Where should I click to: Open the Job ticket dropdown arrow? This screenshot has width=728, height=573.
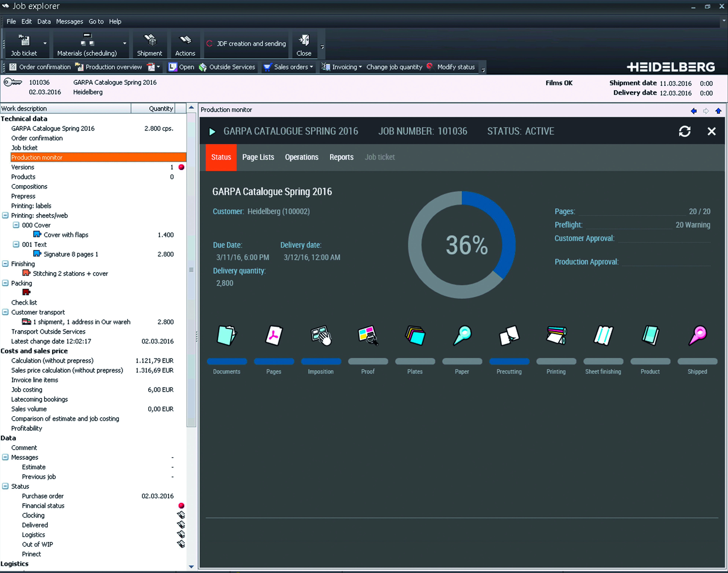point(45,44)
